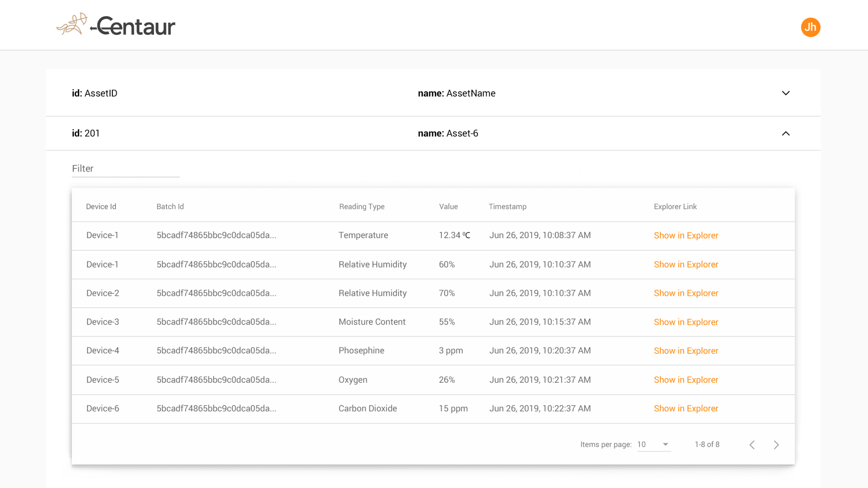Collapse the Asset-6 panel
This screenshot has height=488, width=868.
[x=785, y=133]
